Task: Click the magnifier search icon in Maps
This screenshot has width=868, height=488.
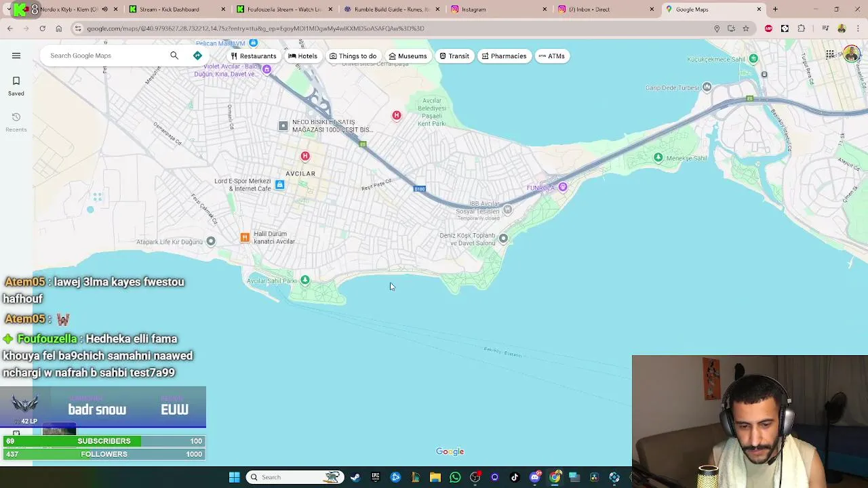Action: point(174,56)
